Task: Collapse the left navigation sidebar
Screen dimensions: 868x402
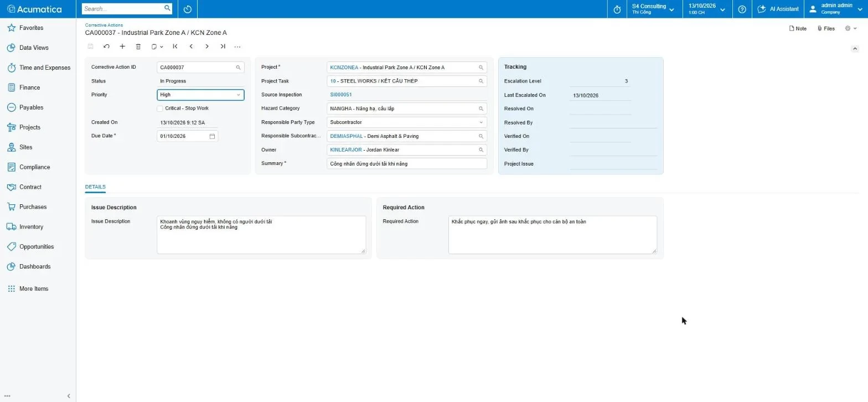Action: [x=69, y=396]
